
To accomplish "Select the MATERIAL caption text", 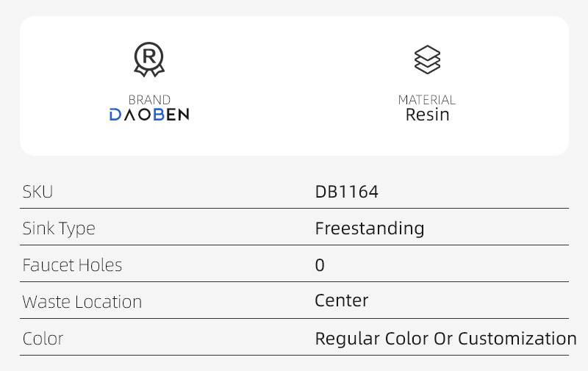I will [x=427, y=100].
